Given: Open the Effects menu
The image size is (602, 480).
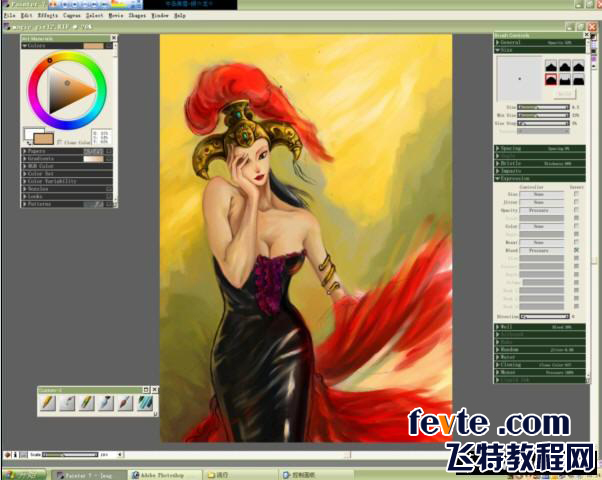Looking at the screenshot, I should [48, 15].
